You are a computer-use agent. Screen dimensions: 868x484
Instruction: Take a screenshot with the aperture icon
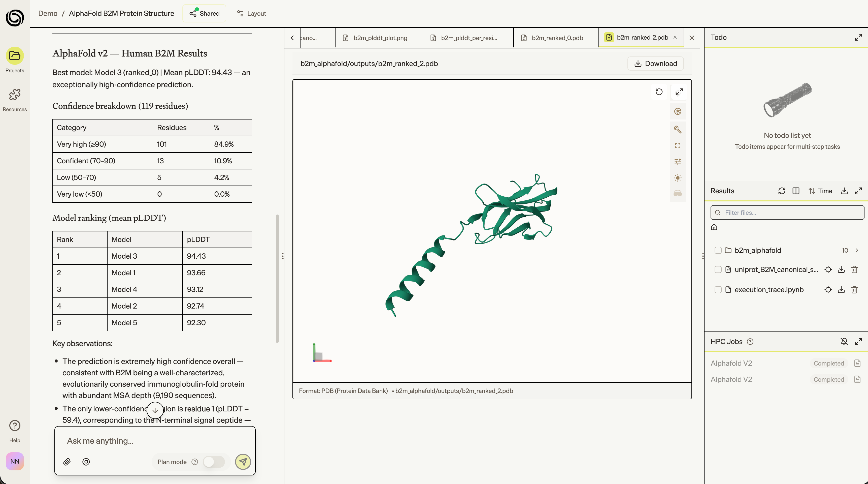coord(678,111)
